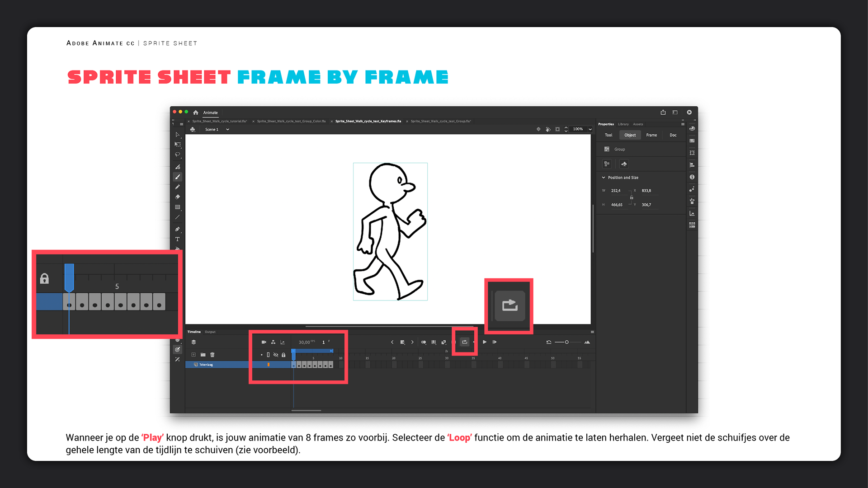Toggle lock all layers padlock icon
Viewport: 868px width, 488px height.
tap(283, 355)
